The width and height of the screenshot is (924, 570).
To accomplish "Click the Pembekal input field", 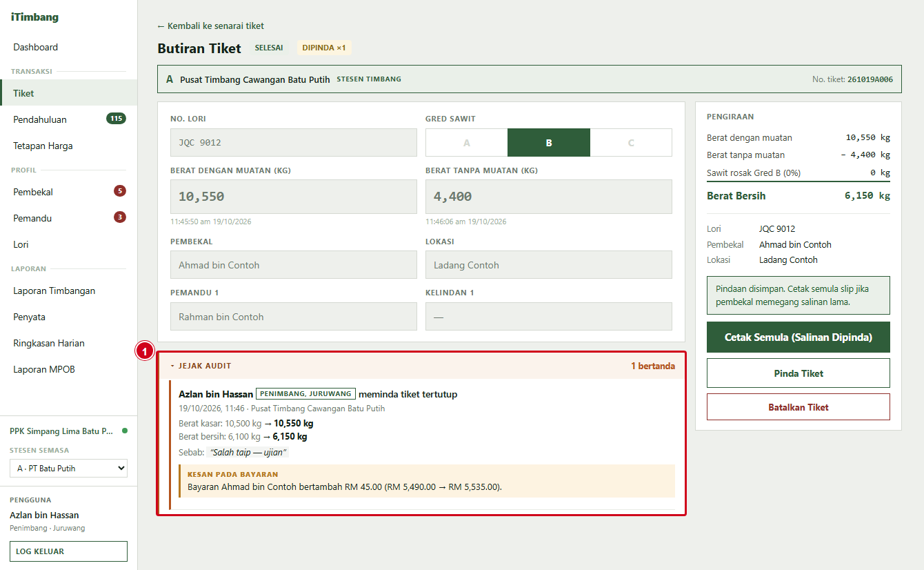I will click(294, 265).
